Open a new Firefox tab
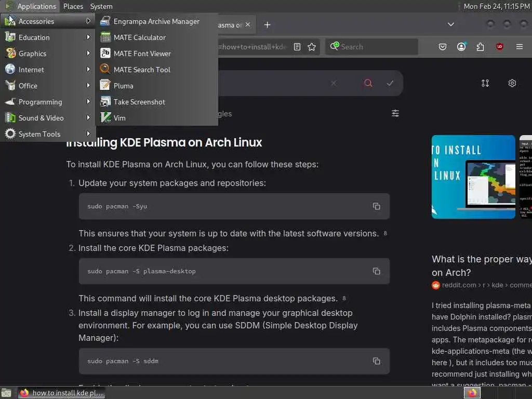532x399 pixels. [x=267, y=25]
